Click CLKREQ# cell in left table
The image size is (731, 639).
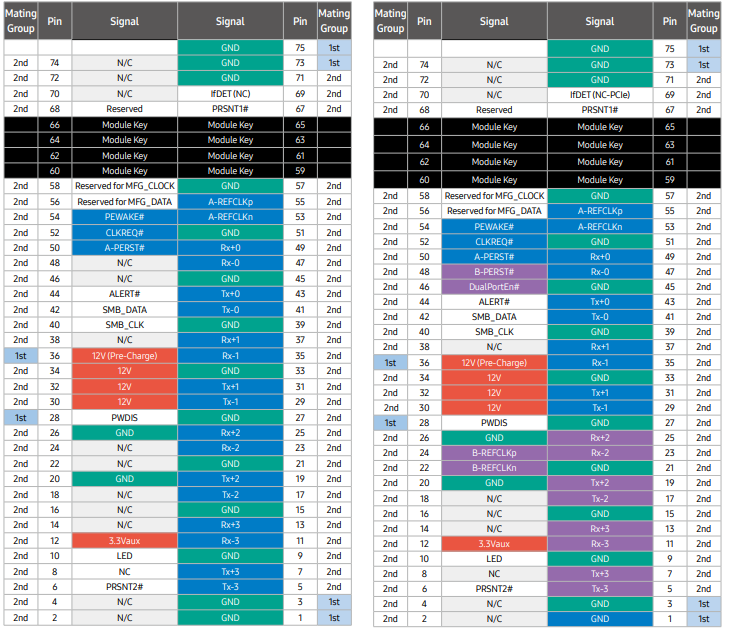[124, 232]
